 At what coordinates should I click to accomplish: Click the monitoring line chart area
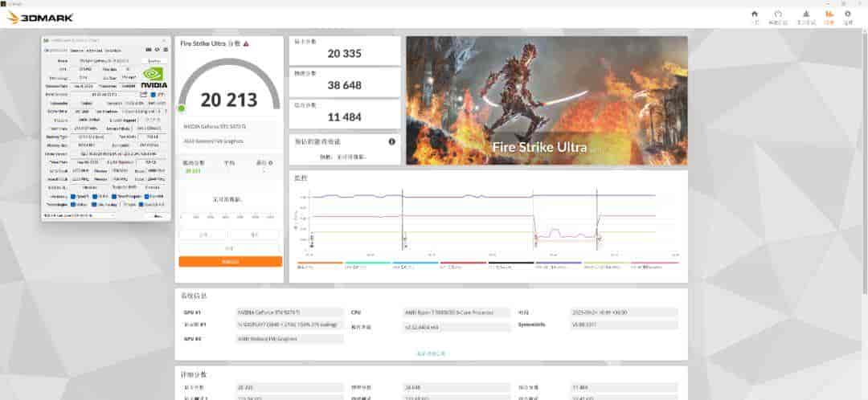pos(487,222)
